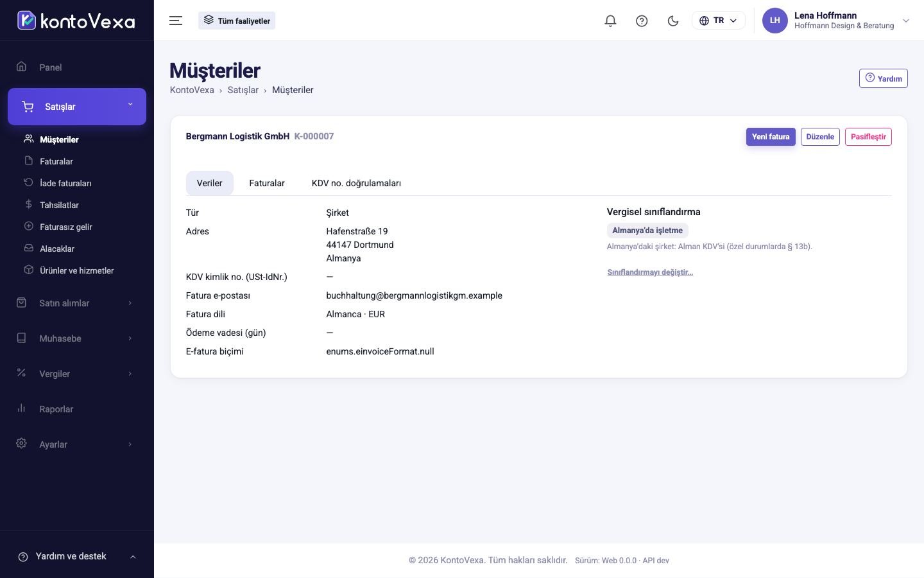
Task: Go to İade faturaları
Action: tap(65, 183)
